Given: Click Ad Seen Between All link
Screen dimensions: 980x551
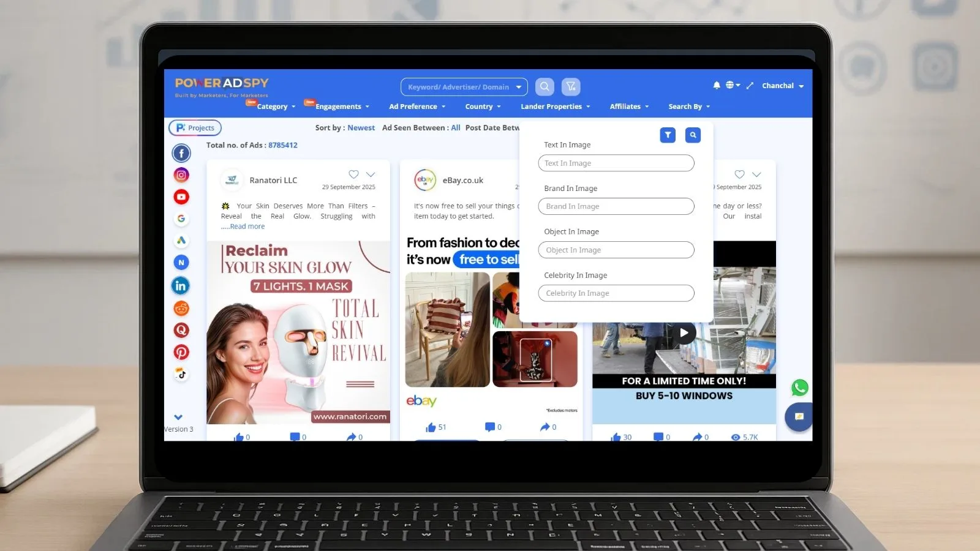Looking at the screenshot, I should pyautogui.click(x=456, y=128).
